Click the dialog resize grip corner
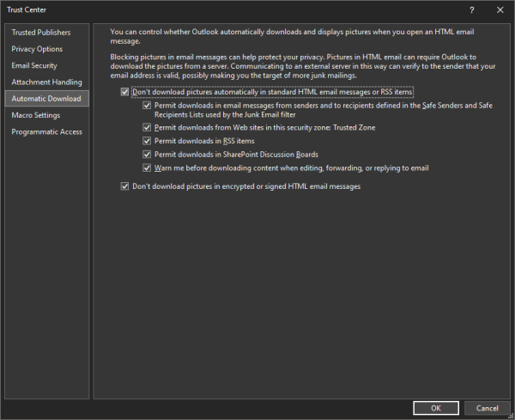The image size is (515, 420). coord(512,417)
